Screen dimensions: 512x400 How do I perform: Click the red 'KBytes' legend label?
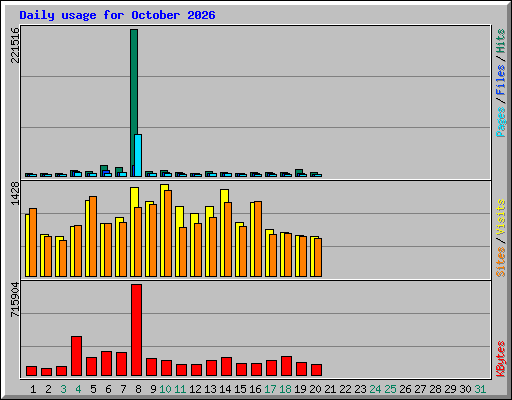pos(501,359)
